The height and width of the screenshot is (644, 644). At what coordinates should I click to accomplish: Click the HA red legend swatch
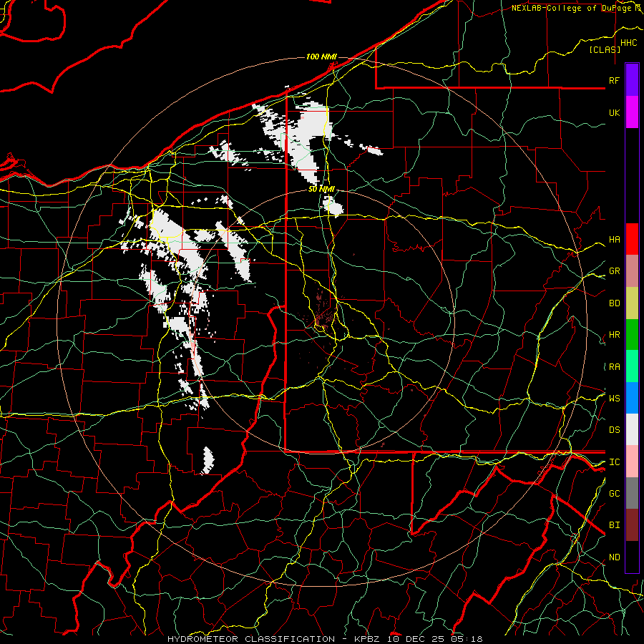tap(632, 239)
